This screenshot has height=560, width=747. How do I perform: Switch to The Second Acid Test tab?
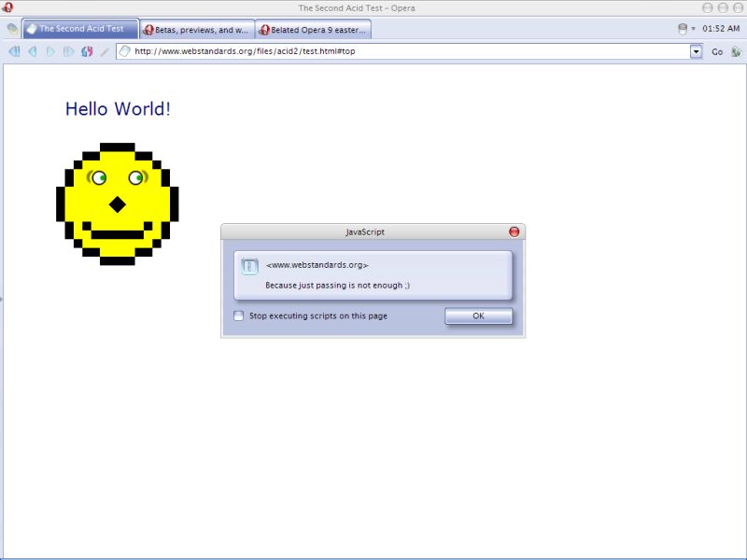[x=80, y=29]
